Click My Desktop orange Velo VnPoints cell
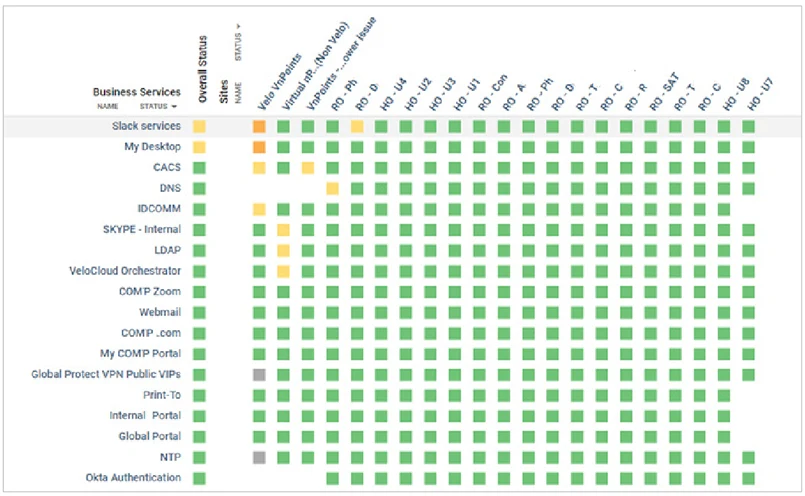The height and width of the screenshot is (496, 805). coord(259,147)
